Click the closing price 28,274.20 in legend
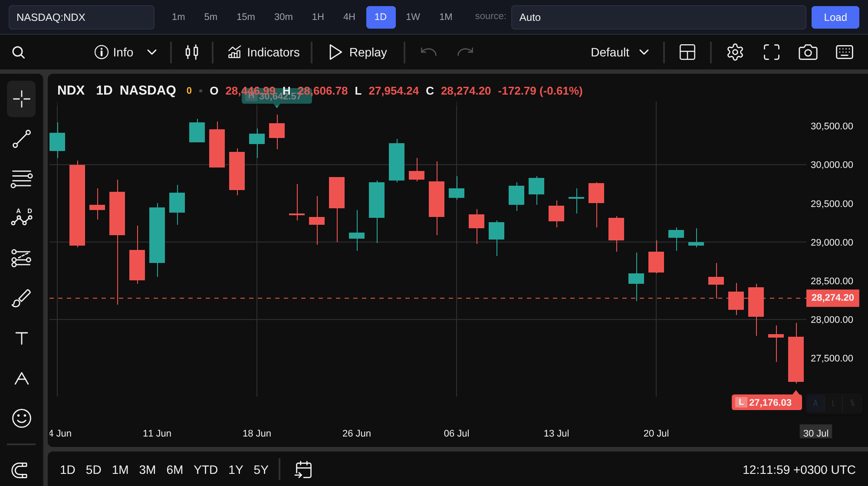Screen dimensions: 868x486 coord(466,91)
